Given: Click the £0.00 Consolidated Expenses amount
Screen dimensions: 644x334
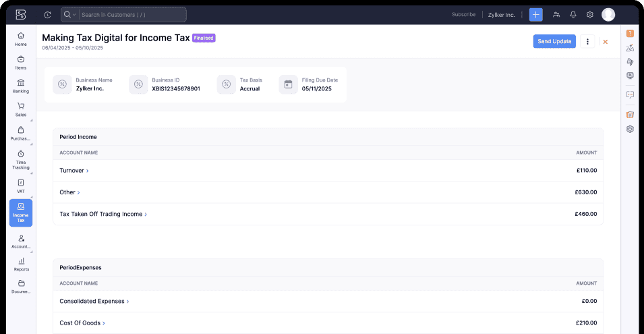Looking at the screenshot, I should click(x=589, y=301).
